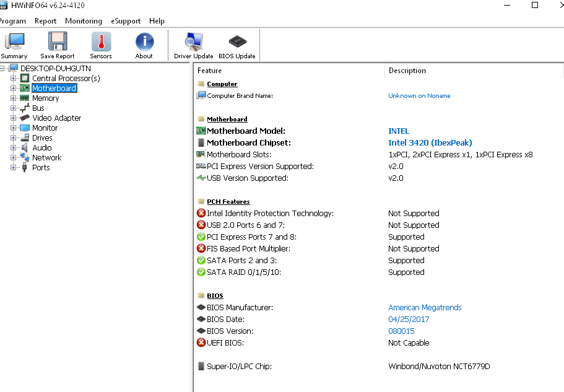The height and width of the screenshot is (392, 564).
Task: Click the Description column header
Action: click(474, 71)
